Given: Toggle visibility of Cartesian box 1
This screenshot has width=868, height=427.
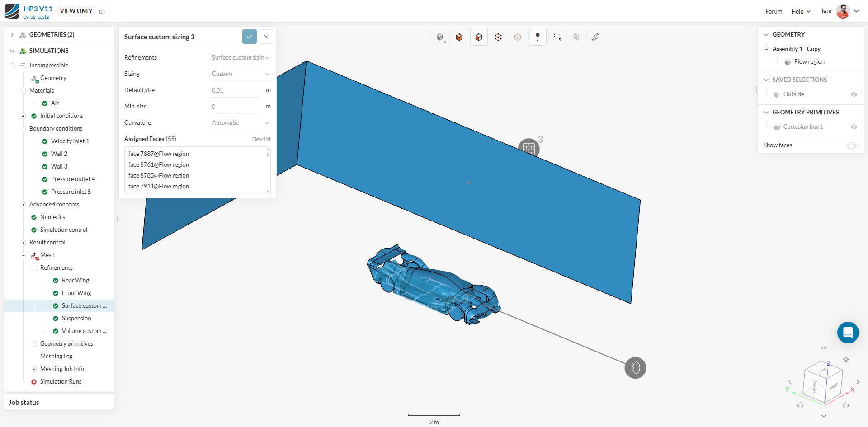Looking at the screenshot, I should click(x=854, y=127).
